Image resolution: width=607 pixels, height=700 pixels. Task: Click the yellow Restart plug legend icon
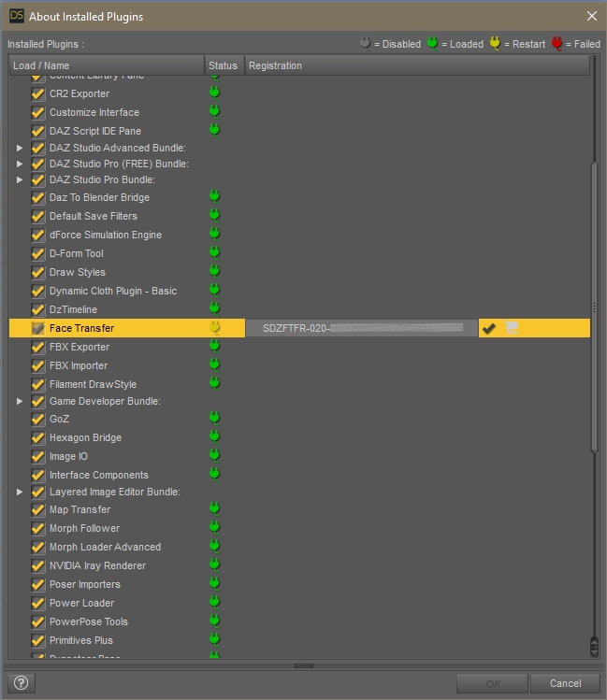click(x=495, y=43)
